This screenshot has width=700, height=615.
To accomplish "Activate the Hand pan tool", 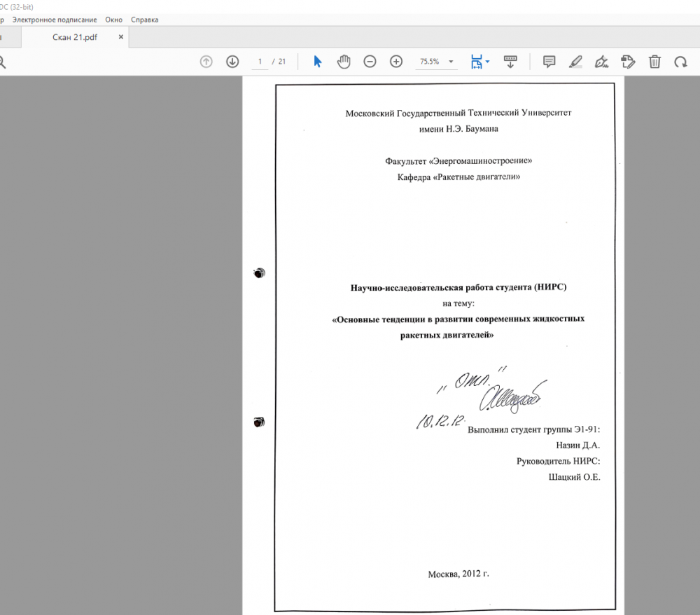I will click(343, 62).
